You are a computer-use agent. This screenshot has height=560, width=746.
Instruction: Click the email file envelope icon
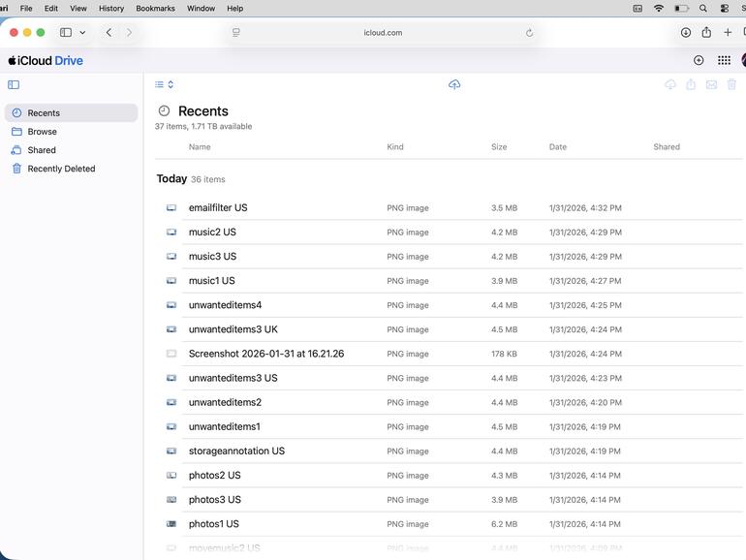(711, 84)
